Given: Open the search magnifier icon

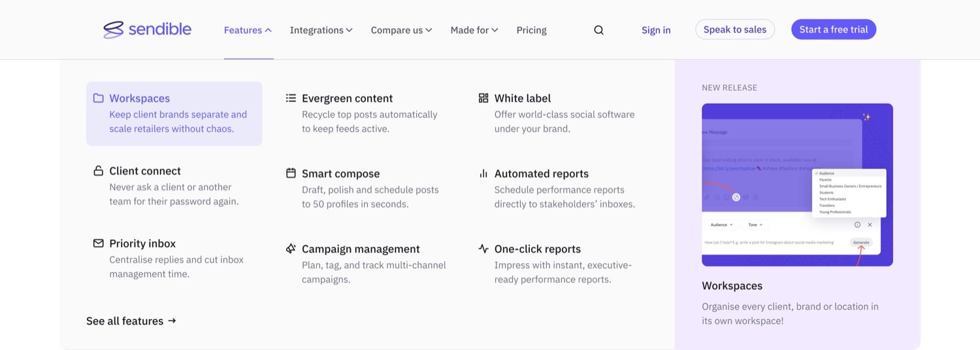Looking at the screenshot, I should pyautogui.click(x=598, y=30).
